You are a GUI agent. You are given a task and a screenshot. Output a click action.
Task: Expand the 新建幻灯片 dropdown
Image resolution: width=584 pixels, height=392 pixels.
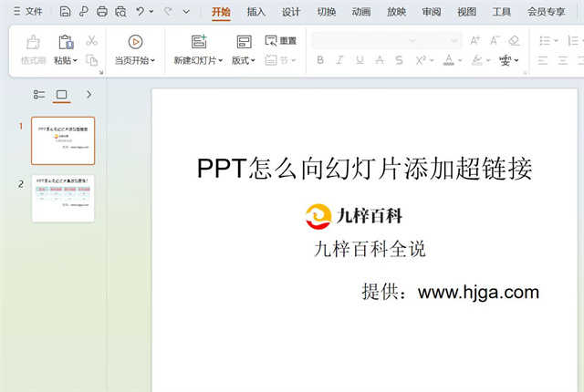[x=221, y=60]
